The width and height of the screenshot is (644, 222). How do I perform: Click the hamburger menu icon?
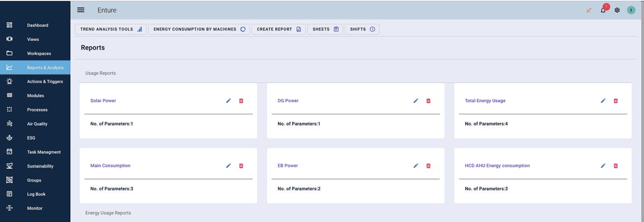81,10
